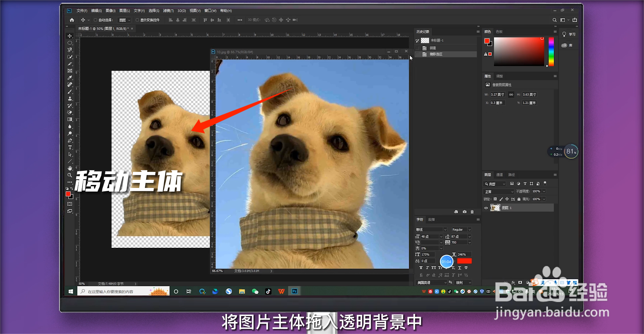Switch to the 段落 tab
The image size is (644, 334).
click(x=432, y=220)
